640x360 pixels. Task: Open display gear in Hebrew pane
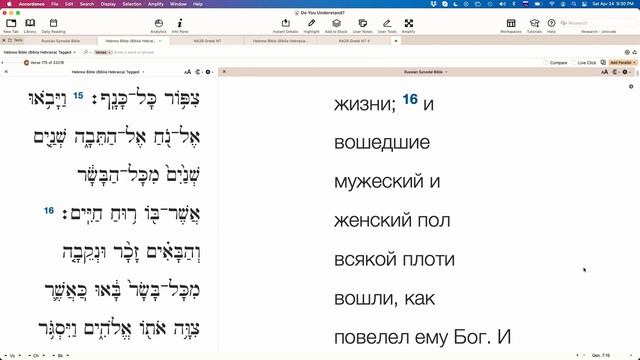tap(208, 72)
